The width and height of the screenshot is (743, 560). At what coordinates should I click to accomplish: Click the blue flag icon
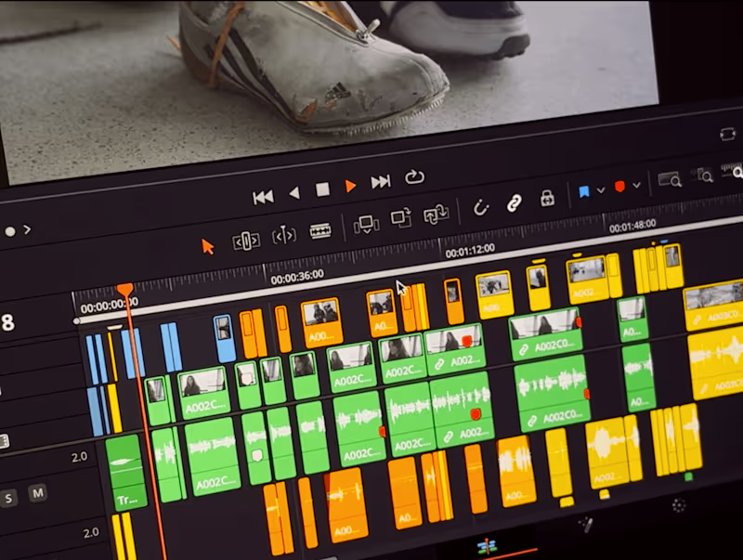pyautogui.click(x=584, y=192)
